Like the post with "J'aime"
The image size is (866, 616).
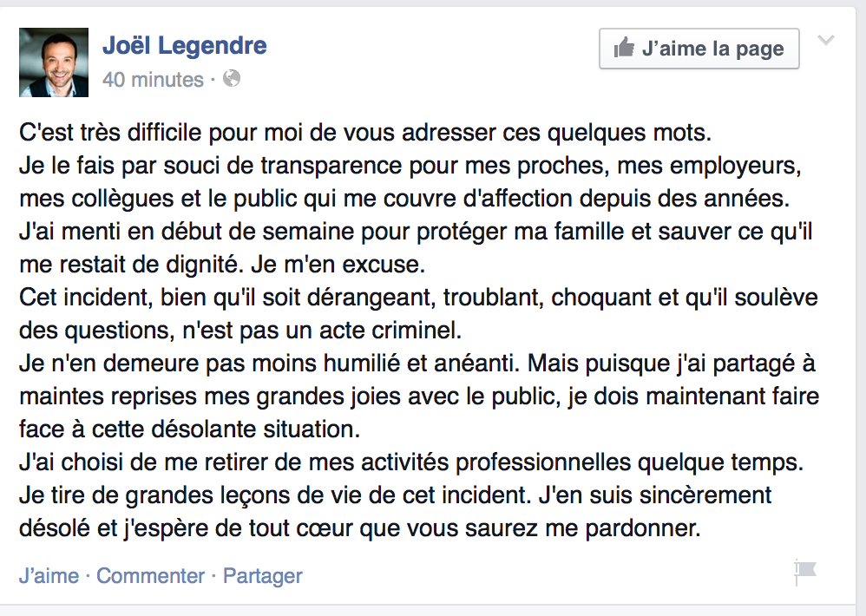pyautogui.click(x=49, y=576)
